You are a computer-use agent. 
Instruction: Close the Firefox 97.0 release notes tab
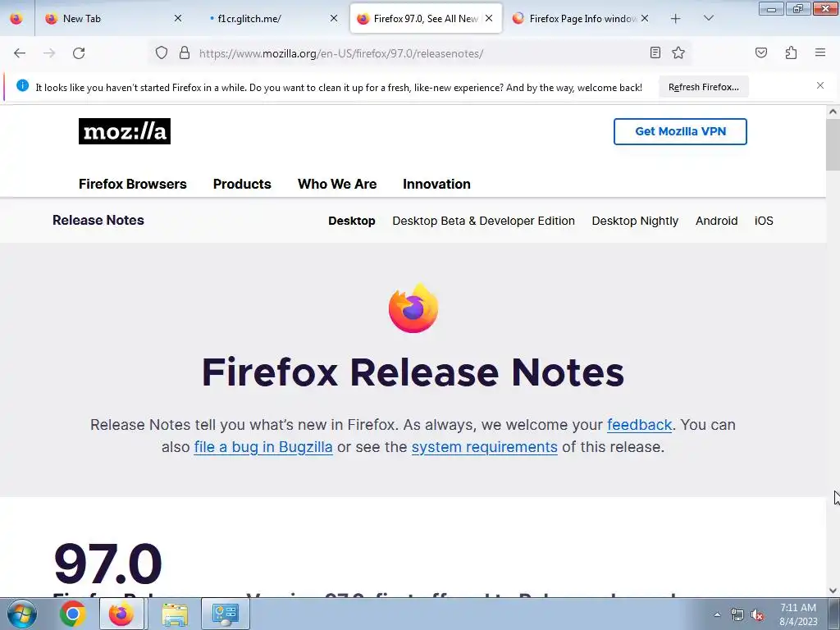(x=489, y=18)
